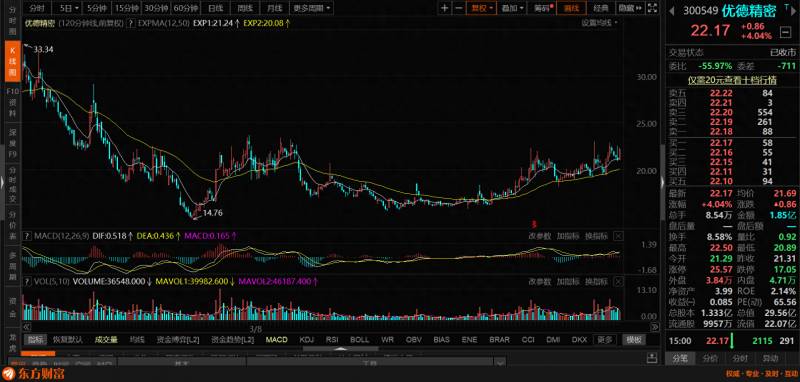Switch to 分时 chart period
800x382 pixels.
[37, 8]
